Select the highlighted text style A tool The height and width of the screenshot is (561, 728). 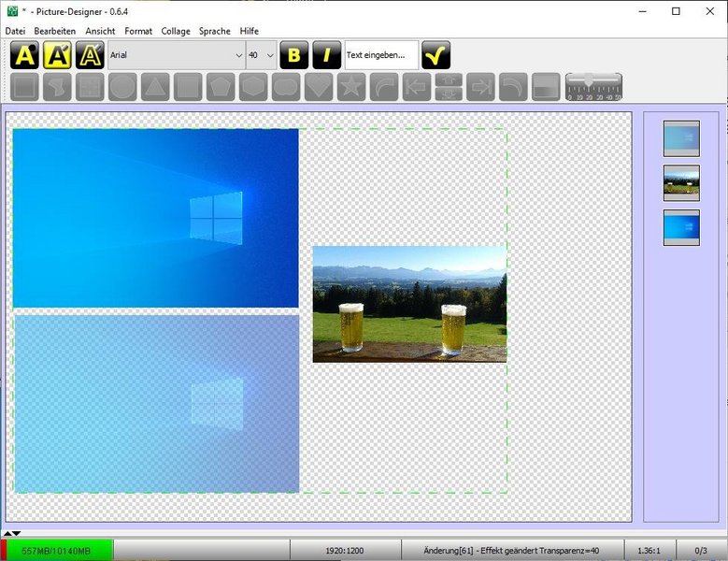point(57,55)
